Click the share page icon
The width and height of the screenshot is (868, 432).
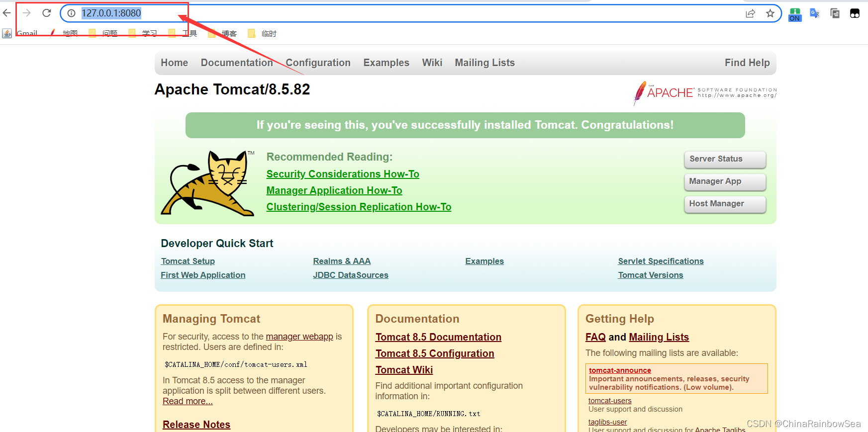click(750, 13)
